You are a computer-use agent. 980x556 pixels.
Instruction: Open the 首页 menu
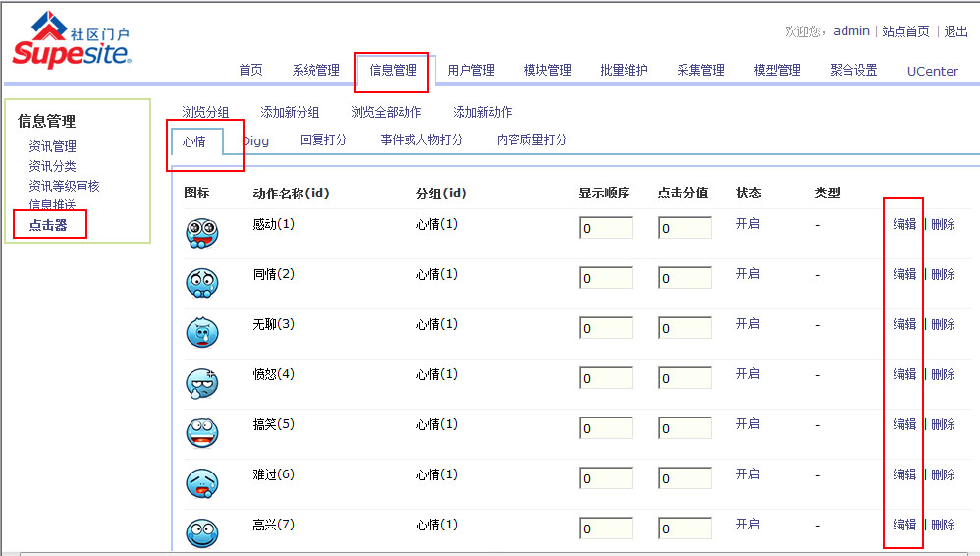click(x=250, y=70)
